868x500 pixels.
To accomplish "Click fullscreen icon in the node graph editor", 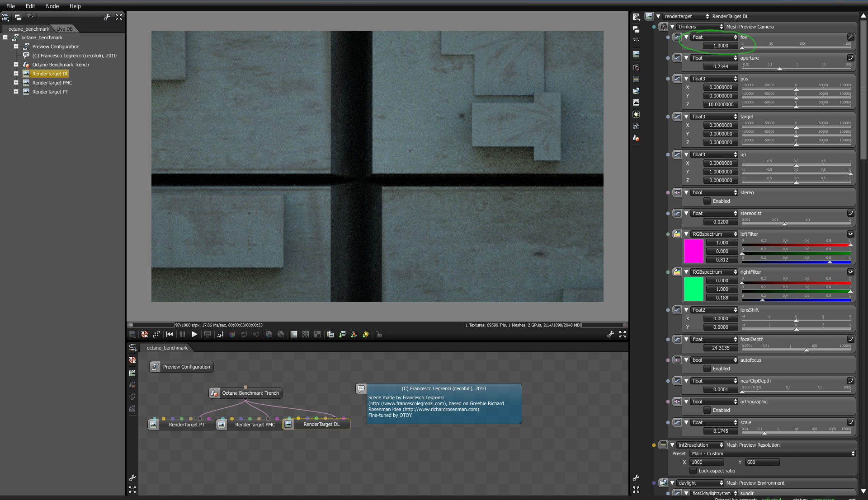I will [x=132, y=489].
